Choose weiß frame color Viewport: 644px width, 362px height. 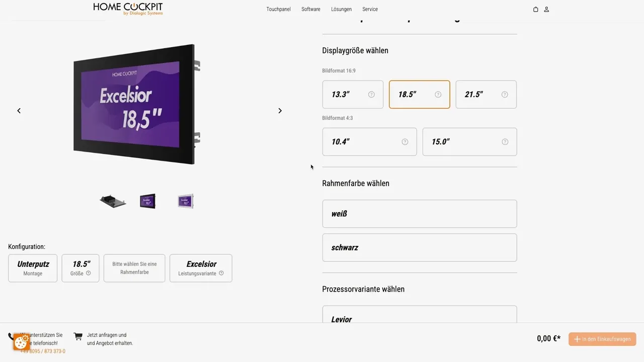click(x=420, y=214)
